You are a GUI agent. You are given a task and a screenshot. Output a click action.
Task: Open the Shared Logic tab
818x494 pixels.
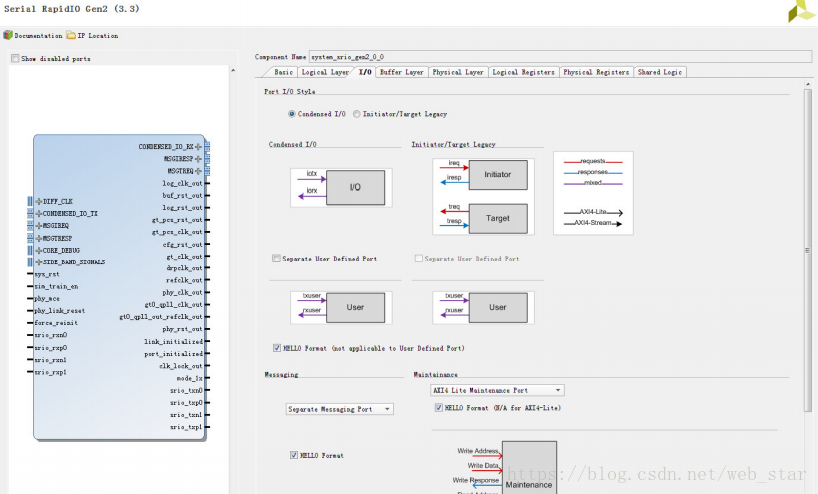(660, 72)
